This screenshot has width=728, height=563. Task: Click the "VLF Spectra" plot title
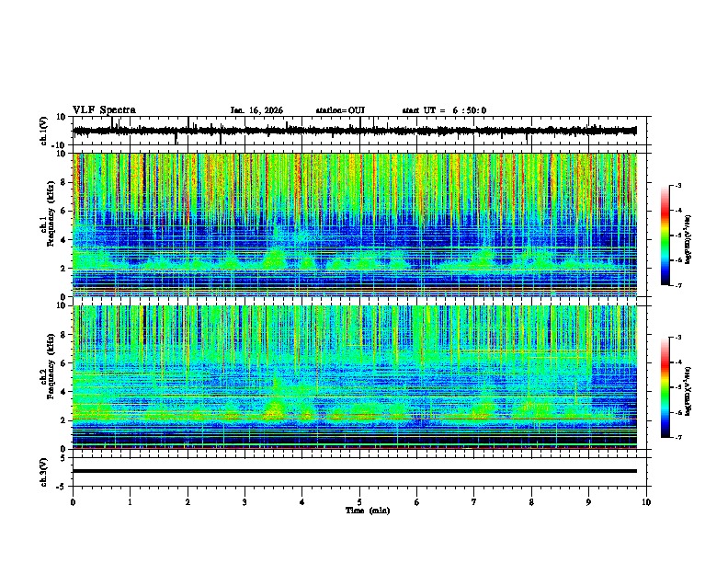point(104,110)
